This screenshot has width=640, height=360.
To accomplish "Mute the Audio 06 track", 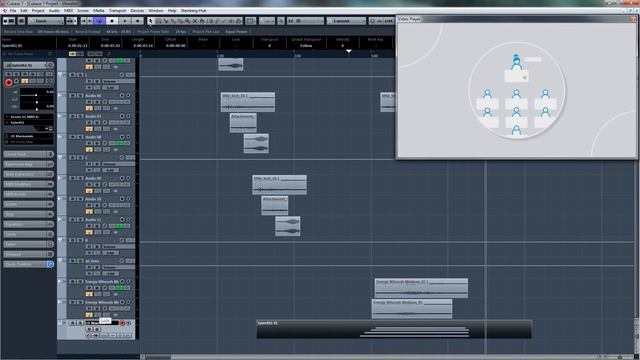I will coord(73,96).
